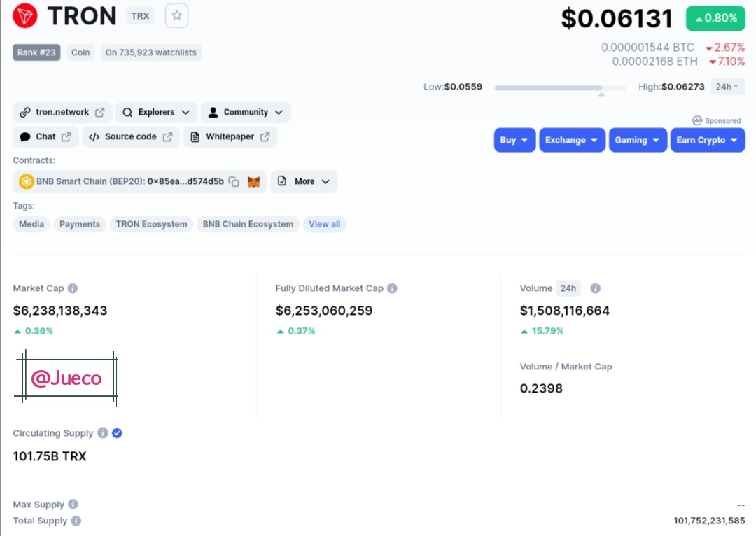
Task: Click the speech bubble Chat icon
Action: (25, 137)
